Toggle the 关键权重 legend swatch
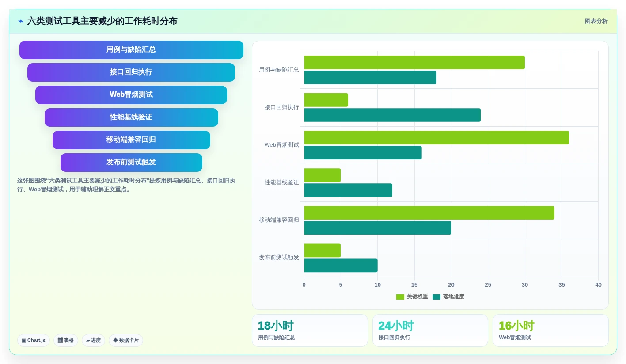This screenshot has height=364, width=626. [400, 297]
